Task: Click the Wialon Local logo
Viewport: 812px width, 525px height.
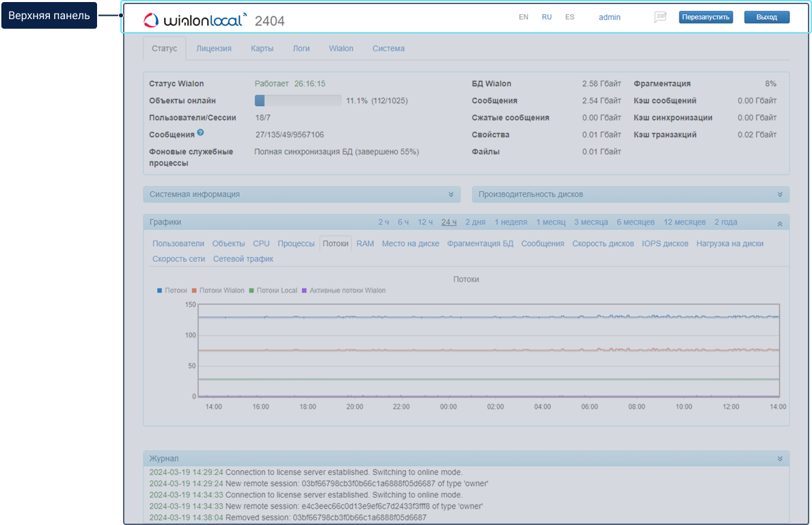Action: pos(195,20)
